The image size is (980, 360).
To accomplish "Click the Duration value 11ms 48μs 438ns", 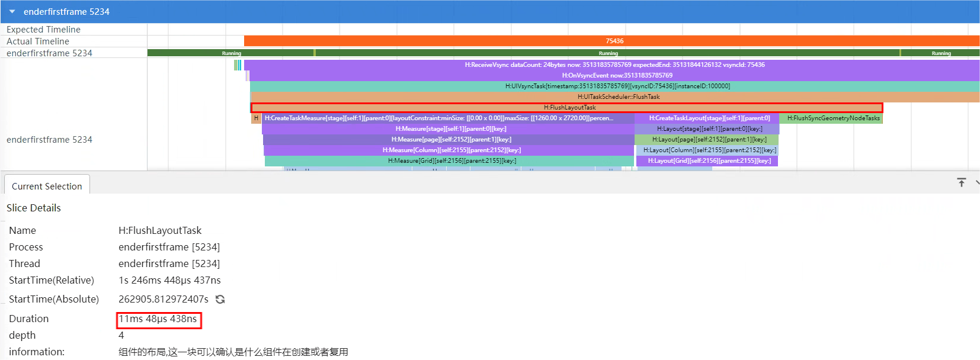I will [x=158, y=319].
